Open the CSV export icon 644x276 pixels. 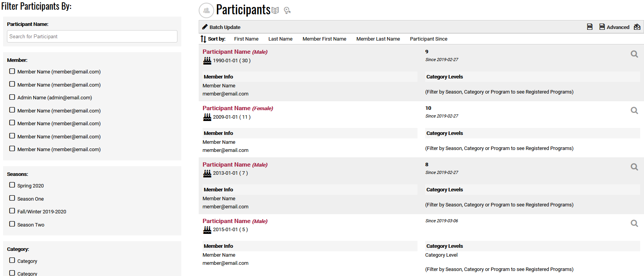(x=589, y=27)
